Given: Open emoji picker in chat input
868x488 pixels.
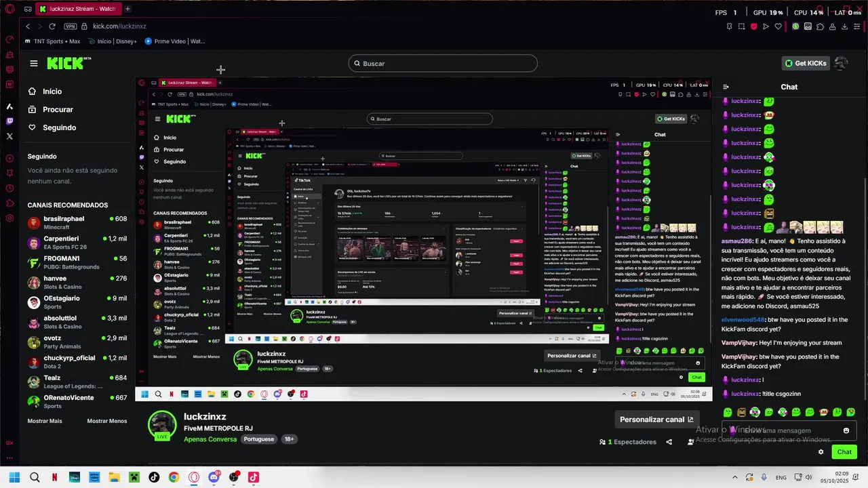Looking at the screenshot, I should point(846,430).
